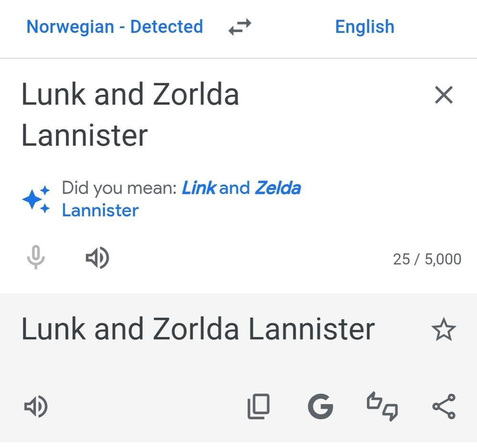Click 'Link' in the did-you-mean suggestion
This screenshot has height=448, width=477.
click(x=199, y=188)
